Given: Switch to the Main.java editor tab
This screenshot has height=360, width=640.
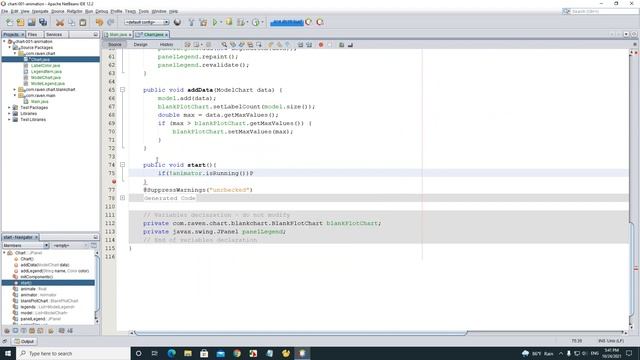Looking at the screenshot, I should coord(118,35).
